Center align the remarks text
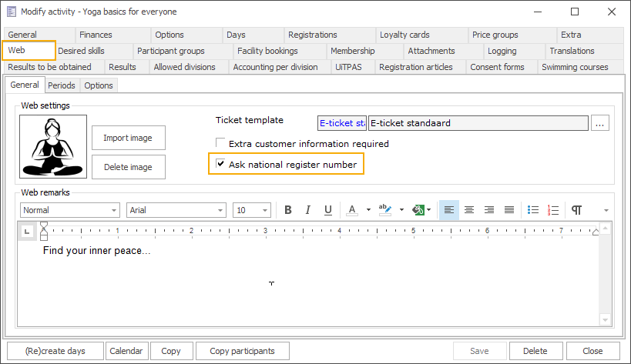 coord(469,210)
